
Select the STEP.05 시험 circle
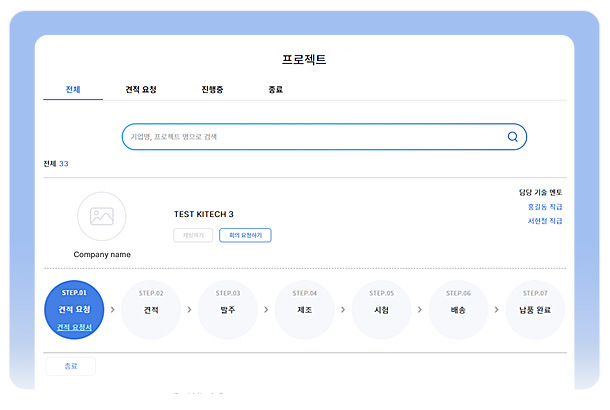pos(382,309)
